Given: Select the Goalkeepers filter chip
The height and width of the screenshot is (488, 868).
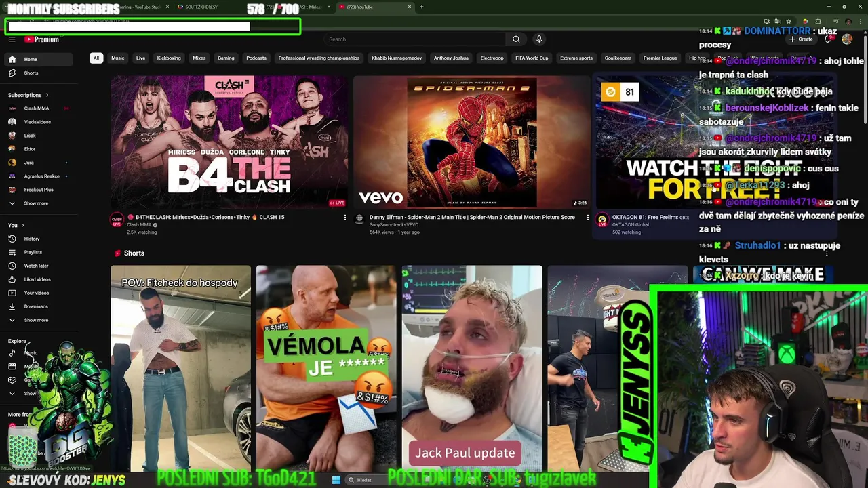Looking at the screenshot, I should pyautogui.click(x=618, y=58).
